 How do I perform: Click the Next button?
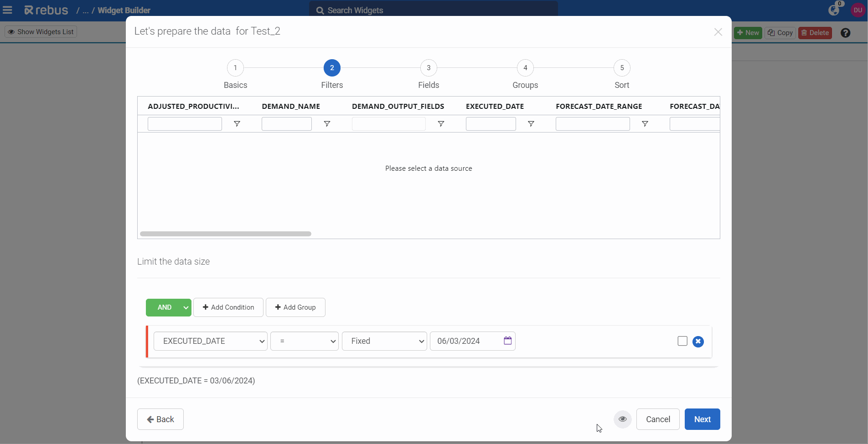pyautogui.click(x=702, y=419)
